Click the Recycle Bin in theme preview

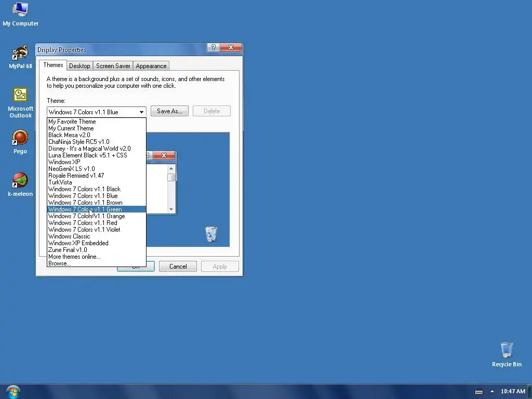click(211, 234)
